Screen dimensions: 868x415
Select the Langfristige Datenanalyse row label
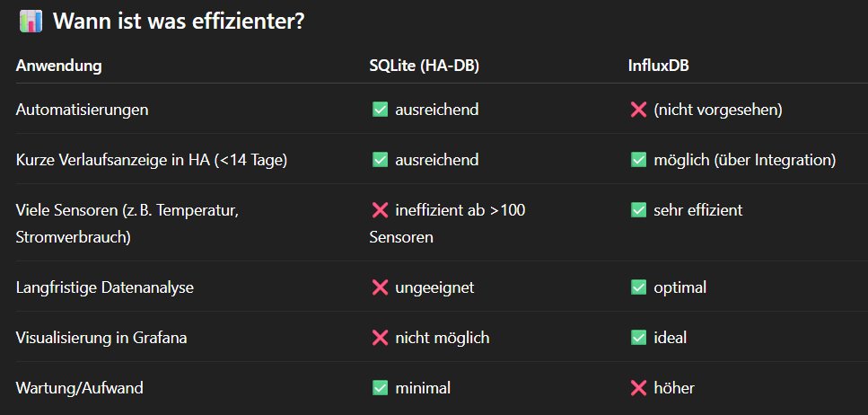click(105, 288)
